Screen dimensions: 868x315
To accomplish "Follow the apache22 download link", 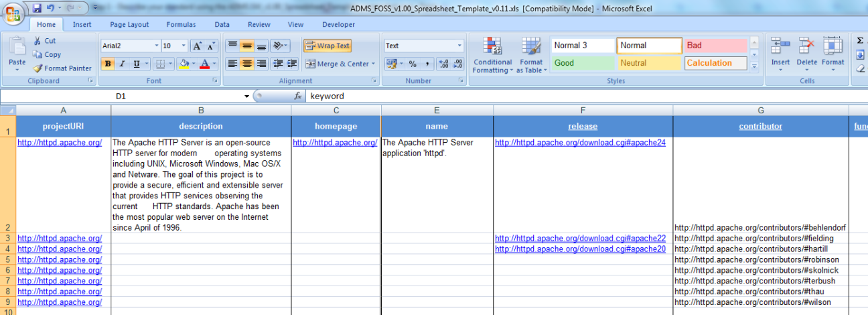I will click(580, 238).
